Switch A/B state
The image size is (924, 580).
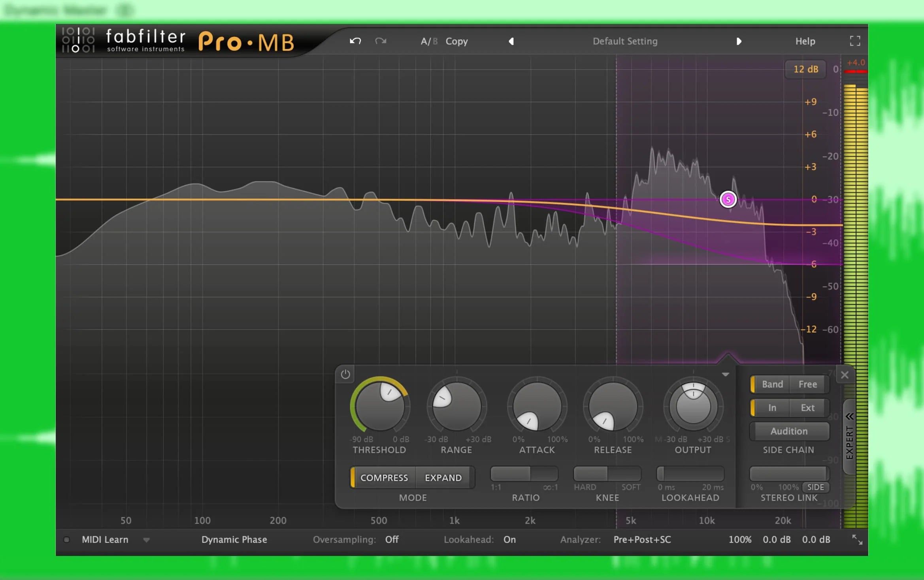[429, 41]
